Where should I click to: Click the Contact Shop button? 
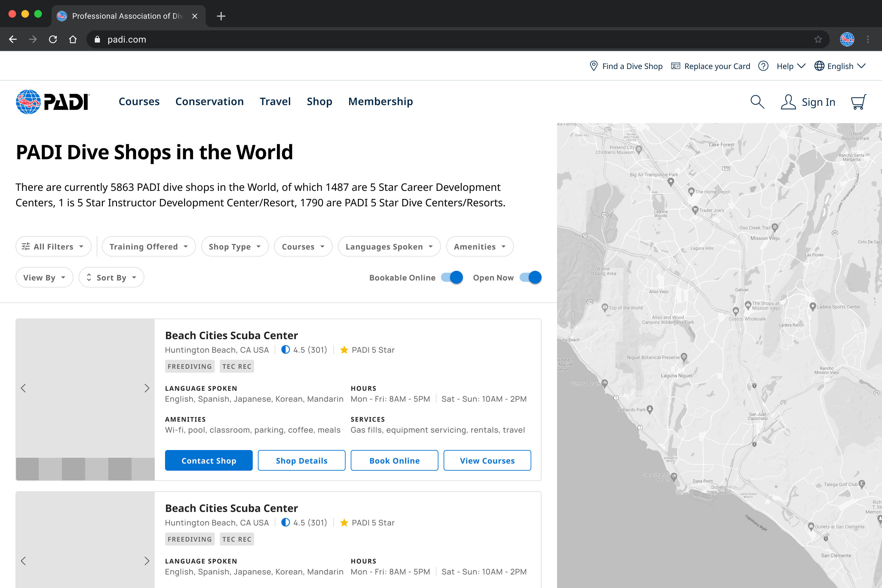[209, 460]
